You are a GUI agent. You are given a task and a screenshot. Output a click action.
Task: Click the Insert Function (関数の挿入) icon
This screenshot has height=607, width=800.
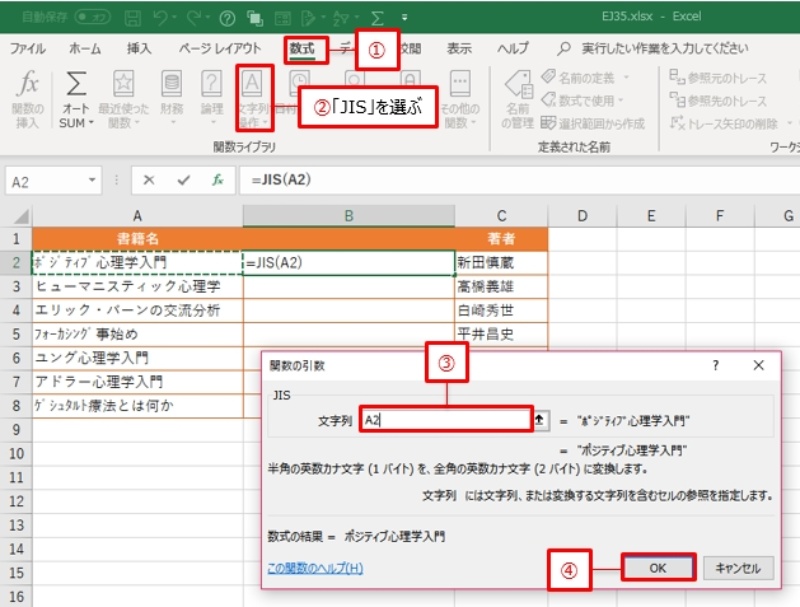[27, 83]
